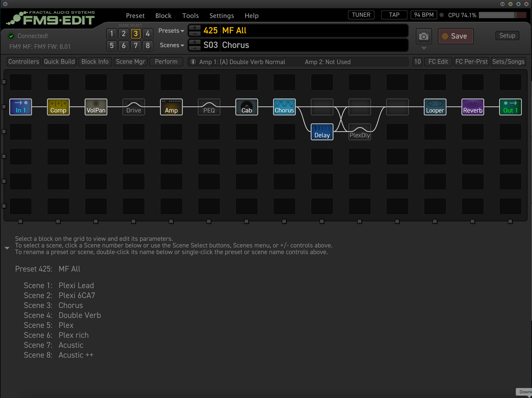Select the In 1 input block

pos(21,107)
